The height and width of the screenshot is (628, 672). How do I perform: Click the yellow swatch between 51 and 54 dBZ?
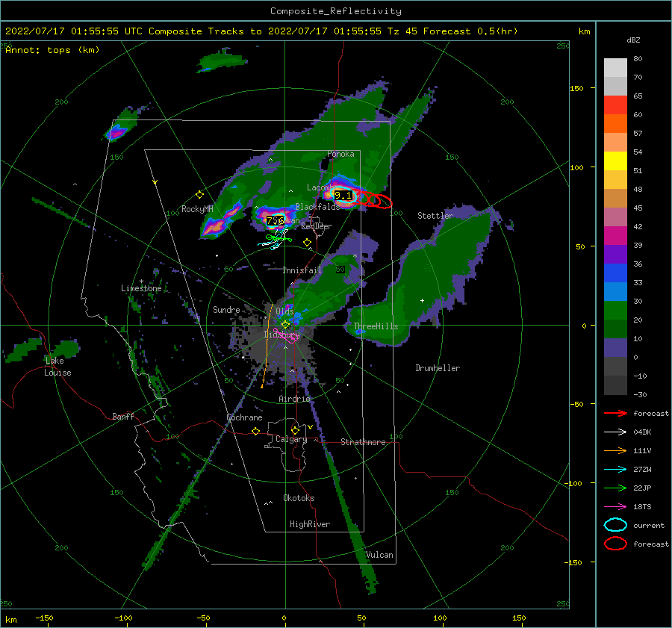tap(615, 161)
